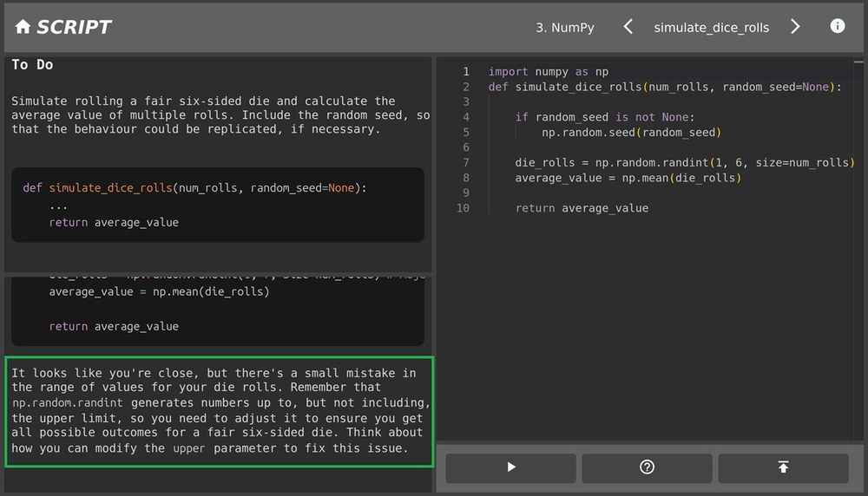The width and height of the screenshot is (868, 496).
Task: Go to next exercise with right chevron
Action: (x=795, y=27)
